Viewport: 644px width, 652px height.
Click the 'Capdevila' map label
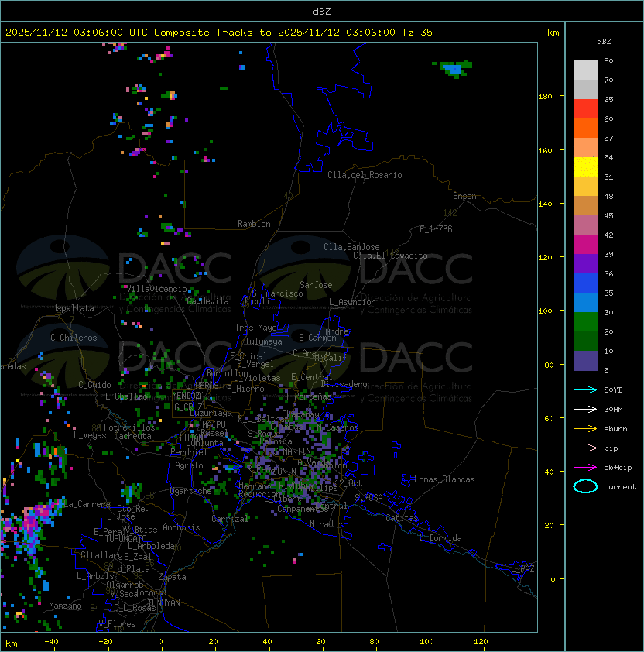click(x=207, y=301)
